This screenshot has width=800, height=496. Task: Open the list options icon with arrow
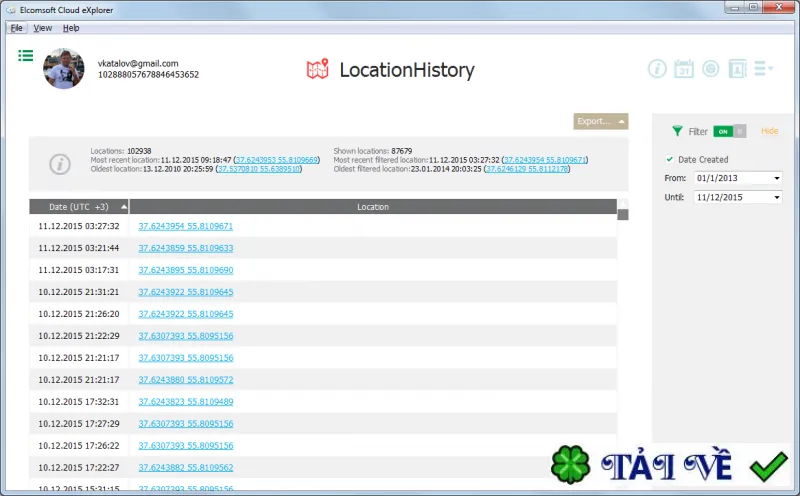[x=764, y=68]
